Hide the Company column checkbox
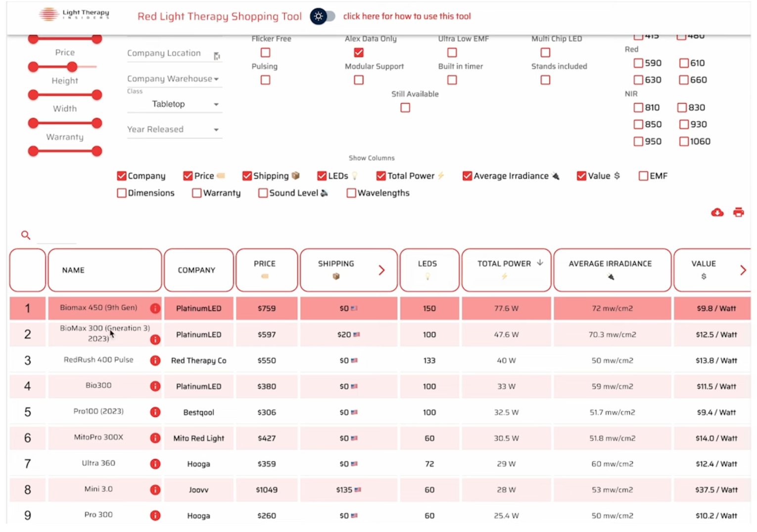 [x=122, y=176]
